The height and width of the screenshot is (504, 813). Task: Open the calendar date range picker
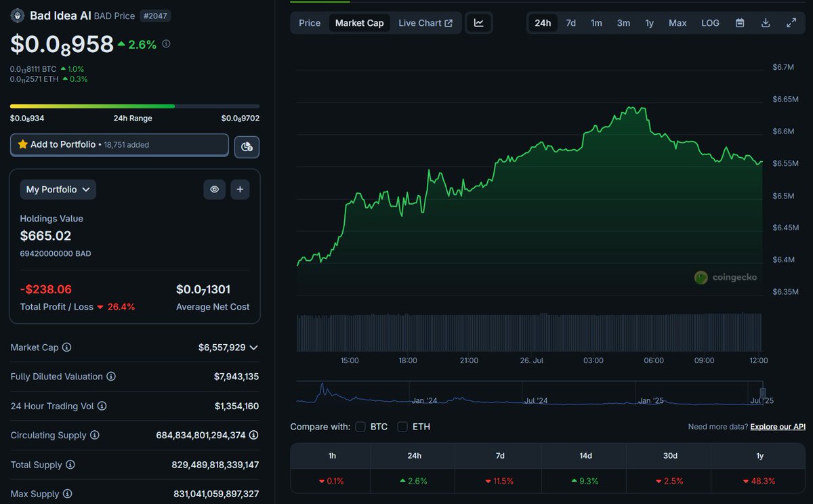pyautogui.click(x=740, y=23)
